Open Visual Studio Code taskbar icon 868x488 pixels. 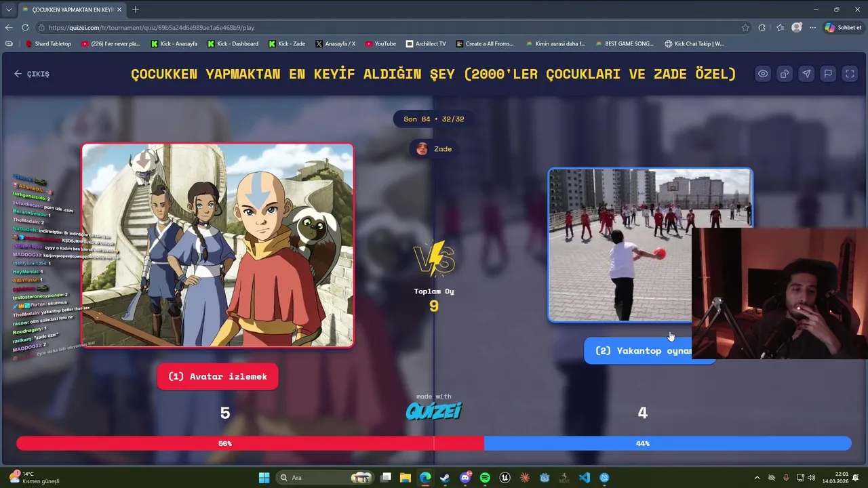585,478
